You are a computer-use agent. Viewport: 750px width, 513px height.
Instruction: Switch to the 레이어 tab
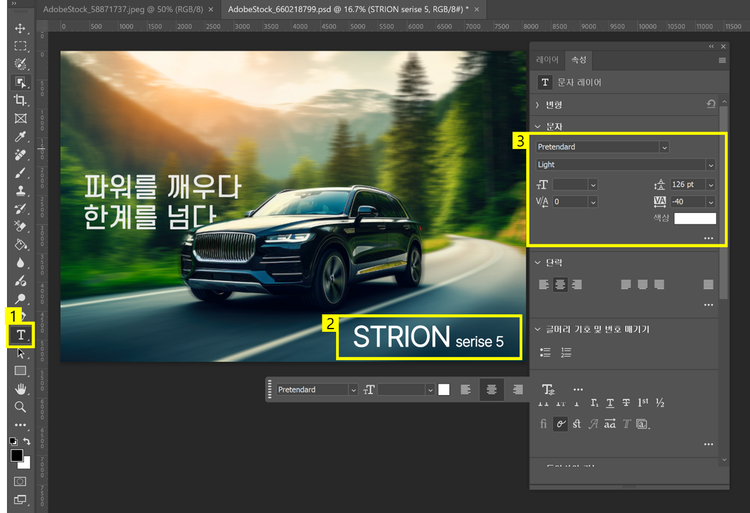click(548, 60)
